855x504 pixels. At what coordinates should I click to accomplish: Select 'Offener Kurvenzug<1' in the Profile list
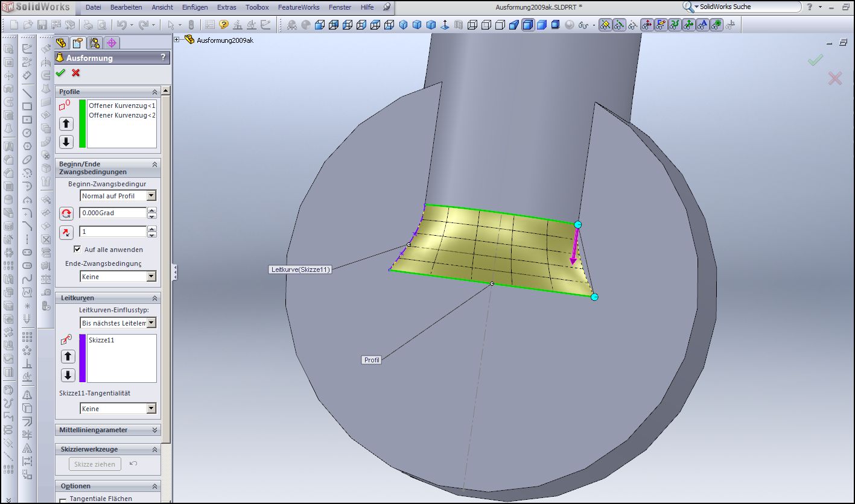(x=121, y=106)
